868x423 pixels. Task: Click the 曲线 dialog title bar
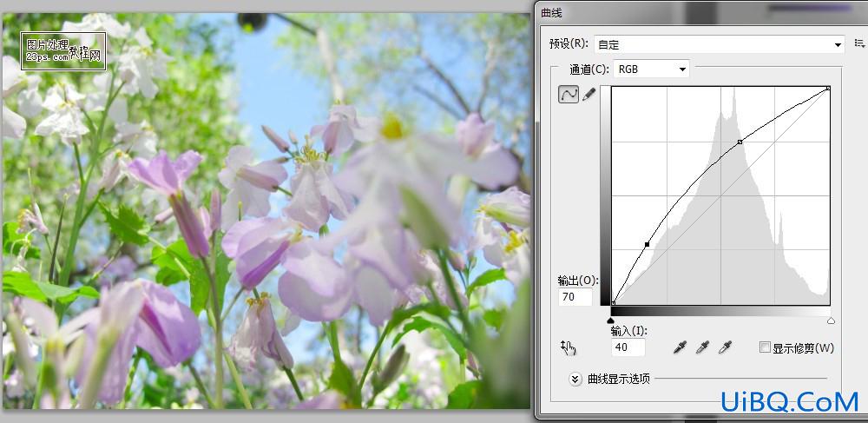[701, 12]
